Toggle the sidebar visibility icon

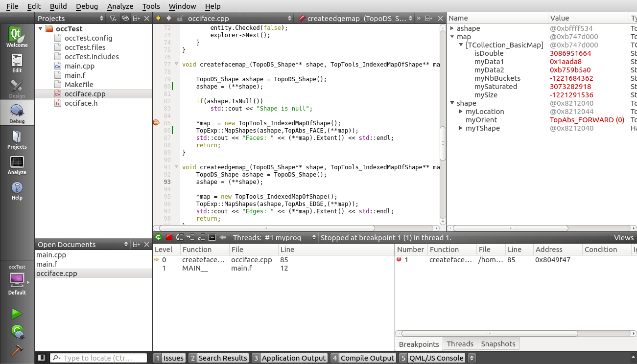42,358
